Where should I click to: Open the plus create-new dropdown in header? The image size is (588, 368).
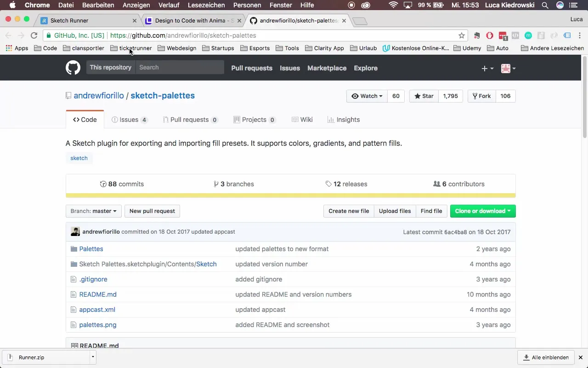coord(487,68)
